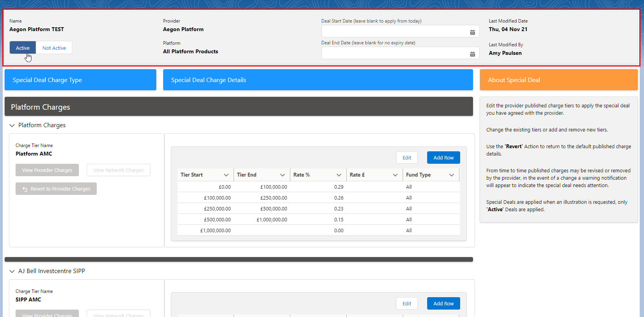Click the All Platform Products value
Screen dimensions: 644x317
(x=190, y=51)
